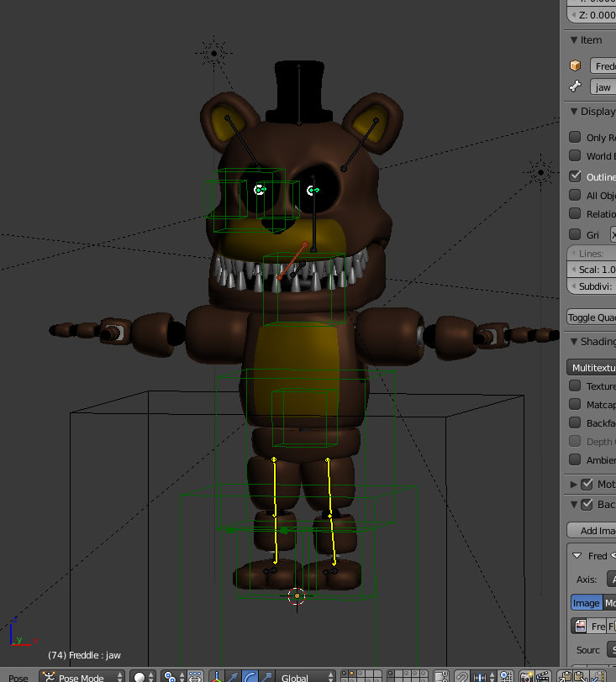Open the Pose menu in header
Image resolution: width=616 pixels, height=682 pixels.
tap(18, 678)
